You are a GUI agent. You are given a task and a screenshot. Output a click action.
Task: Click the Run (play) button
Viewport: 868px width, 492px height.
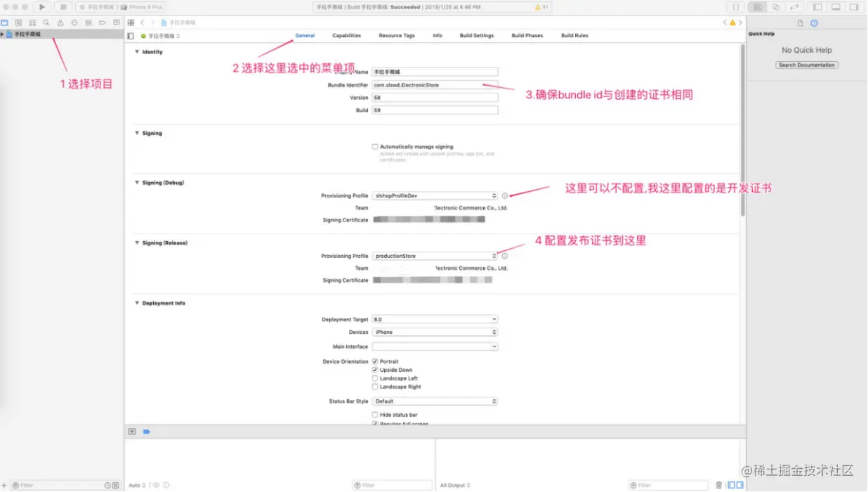coord(42,6)
